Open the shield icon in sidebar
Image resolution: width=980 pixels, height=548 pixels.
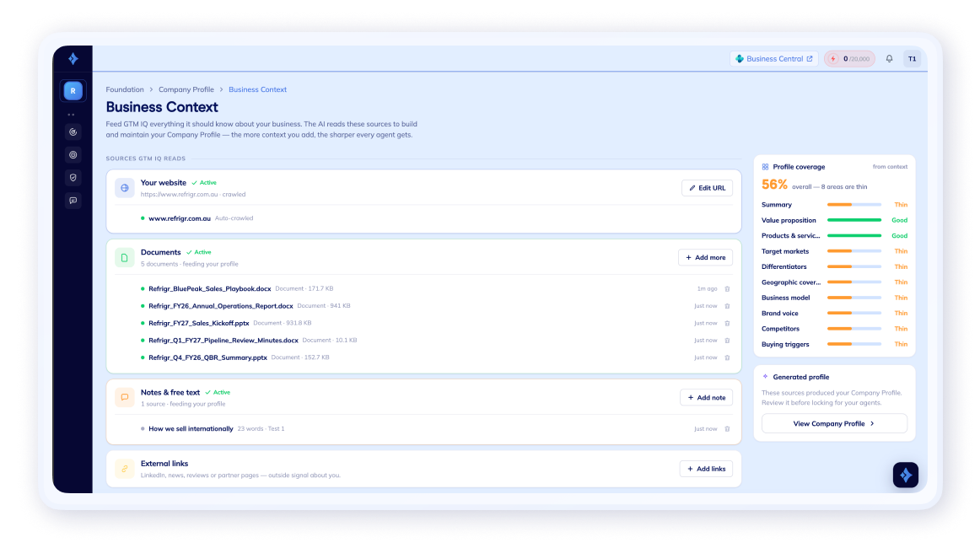click(73, 178)
